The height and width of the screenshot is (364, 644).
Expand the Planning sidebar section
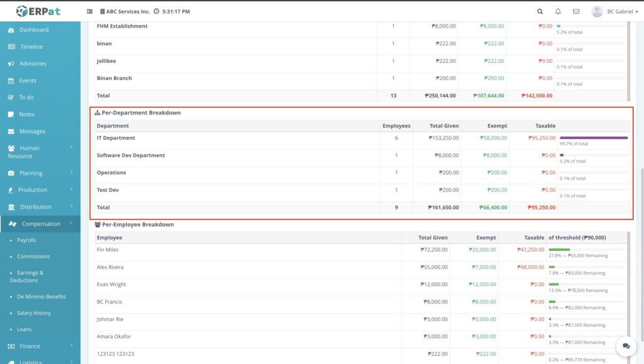point(40,173)
